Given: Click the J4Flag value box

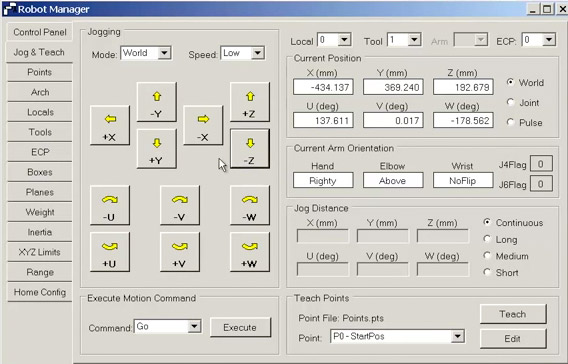Looking at the screenshot, I should click(541, 164).
